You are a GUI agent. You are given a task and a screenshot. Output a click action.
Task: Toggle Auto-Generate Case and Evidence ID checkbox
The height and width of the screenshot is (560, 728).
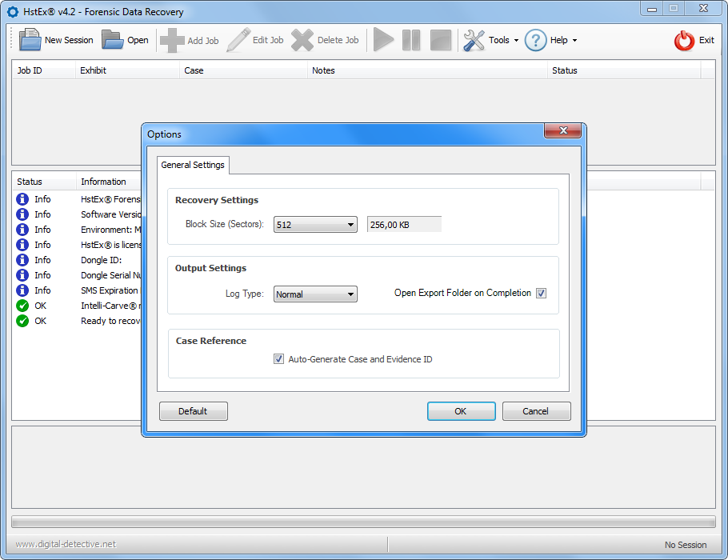click(278, 359)
